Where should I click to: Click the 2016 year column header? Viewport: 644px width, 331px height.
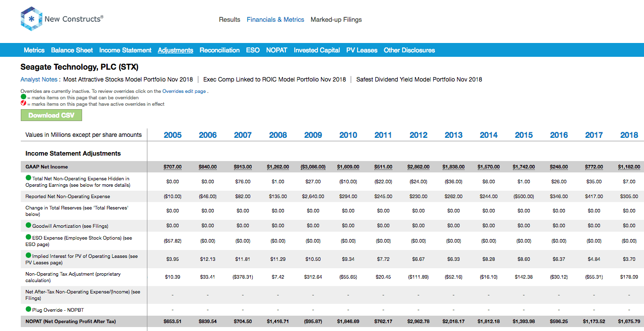pyautogui.click(x=559, y=135)
